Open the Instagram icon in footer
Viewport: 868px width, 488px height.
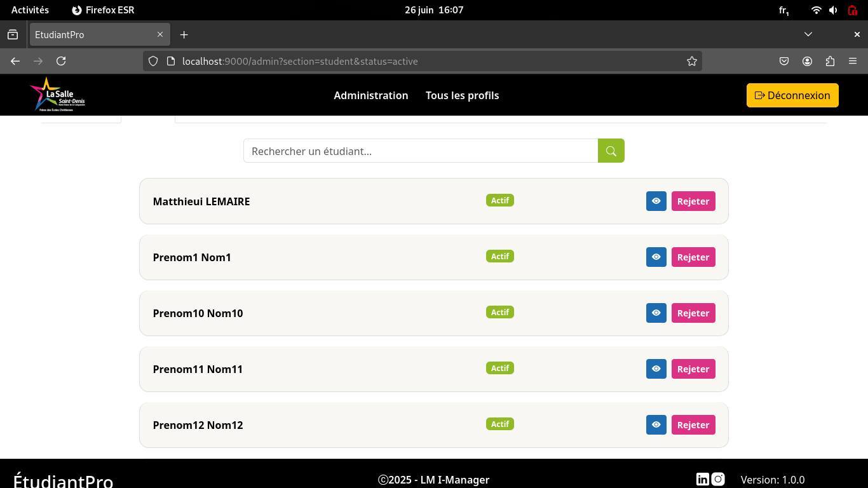click(x=718, y=480)
